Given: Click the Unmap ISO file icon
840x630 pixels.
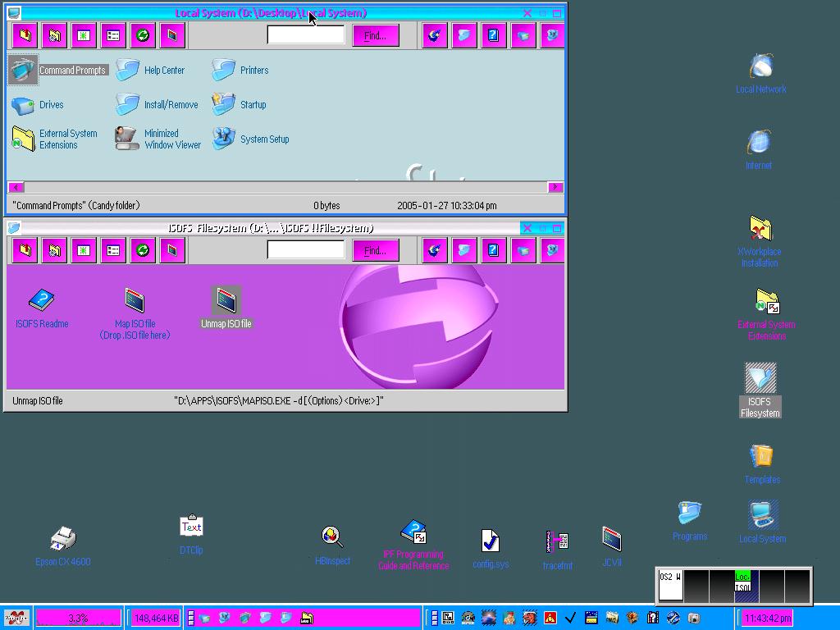Looking at the screenshot, I should [x=226, y=301].
